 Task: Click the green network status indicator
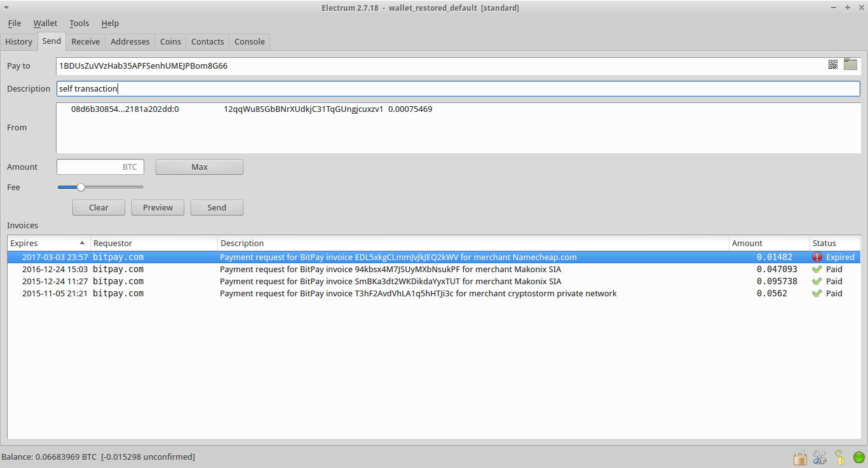[x=858, y=457]
